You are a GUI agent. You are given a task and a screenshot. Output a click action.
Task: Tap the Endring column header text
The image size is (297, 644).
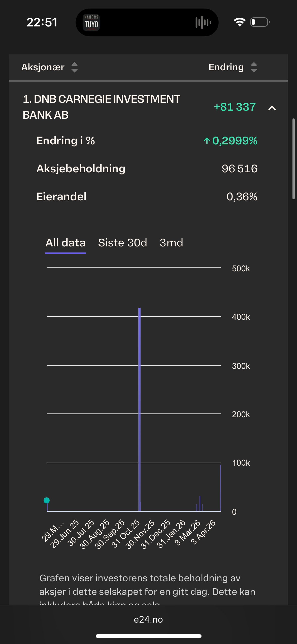226,67
